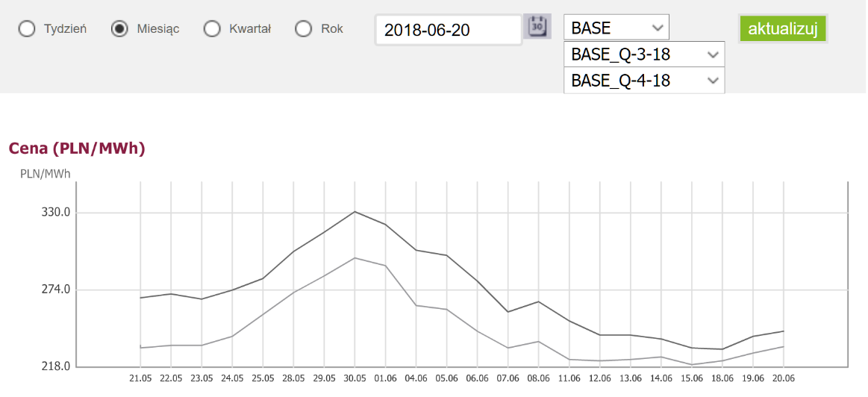Click the light gray line peak at 30.05
This screenshot has width=868, height=397.
[x=355, y=257]
